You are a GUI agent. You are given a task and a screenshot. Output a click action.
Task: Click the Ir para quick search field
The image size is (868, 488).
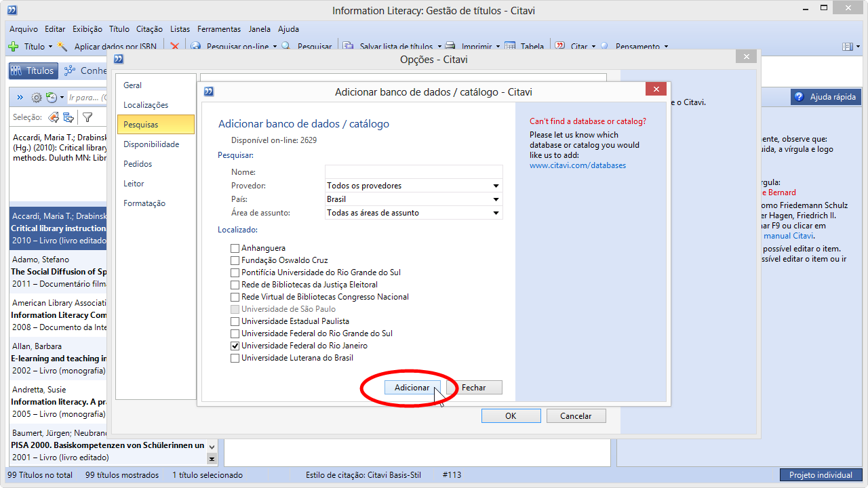(x=88, y=98)
